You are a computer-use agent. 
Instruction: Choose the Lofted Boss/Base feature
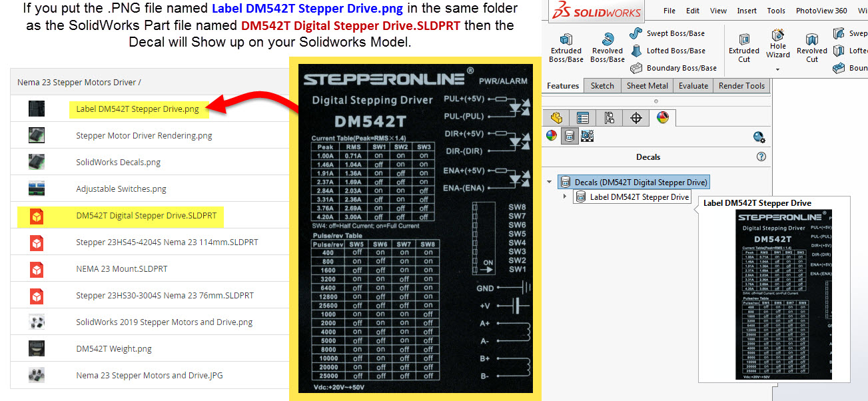pyautogui.click(x=667, y=51)
